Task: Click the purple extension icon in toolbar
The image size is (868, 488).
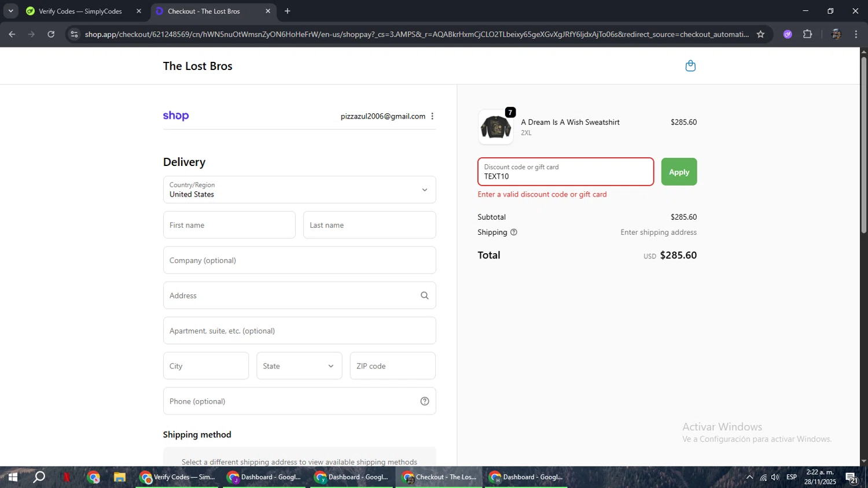Action: pos(788,34)
